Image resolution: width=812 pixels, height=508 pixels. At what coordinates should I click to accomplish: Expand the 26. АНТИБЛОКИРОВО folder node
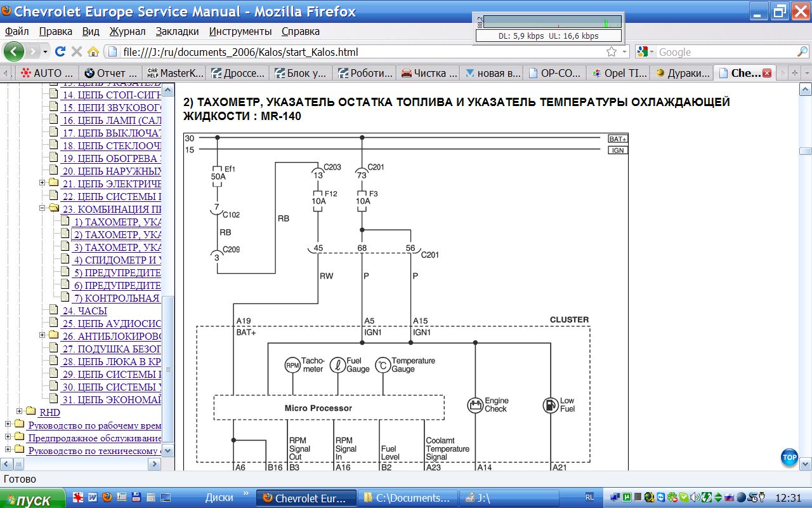click(43, 335)
